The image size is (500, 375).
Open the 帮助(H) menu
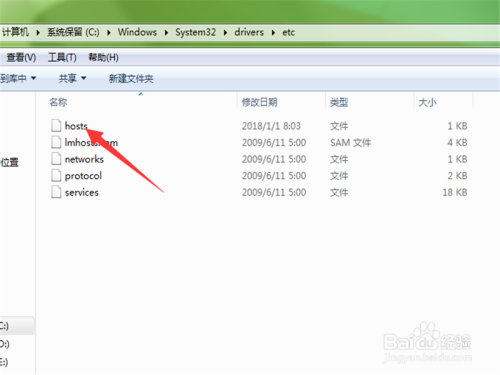(103, 58)
